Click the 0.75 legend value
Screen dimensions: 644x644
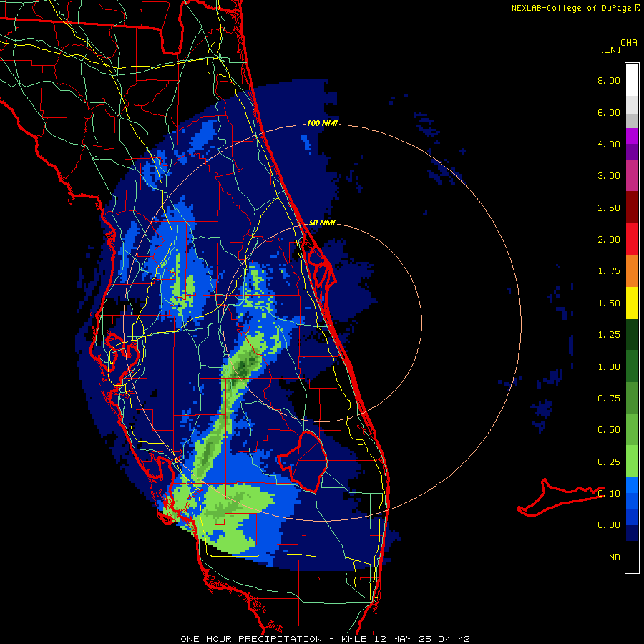pos(609,399)
